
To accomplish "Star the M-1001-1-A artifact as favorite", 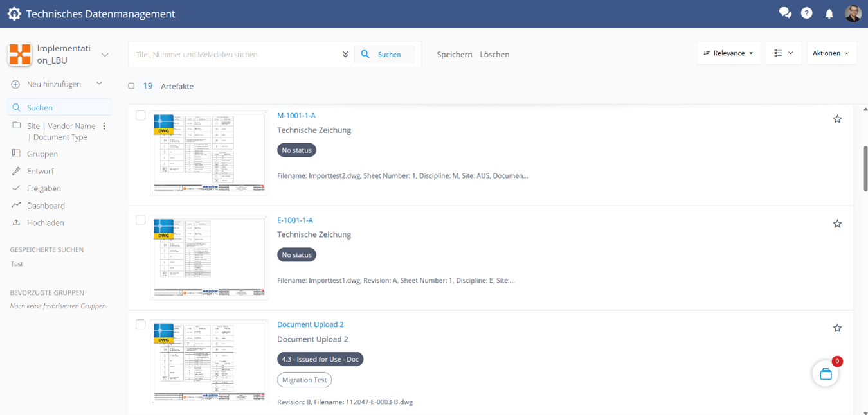I will (837, 119).
